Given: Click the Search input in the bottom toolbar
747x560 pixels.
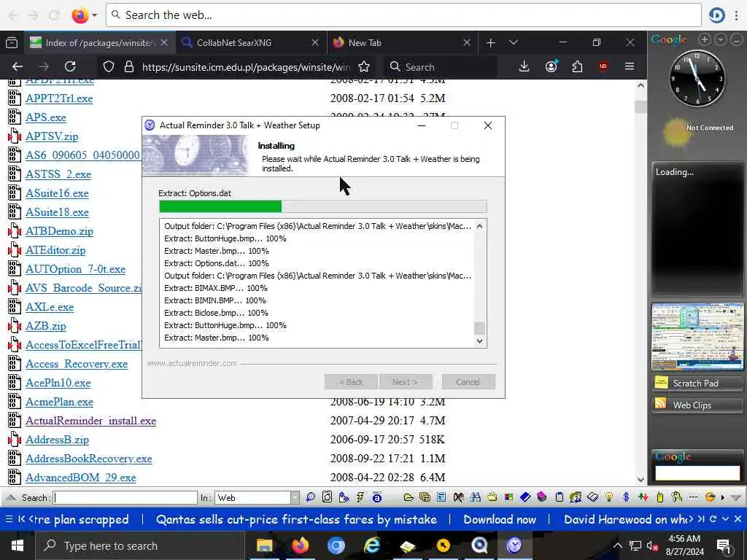Looking at the screenshot, I should (125, 497).
